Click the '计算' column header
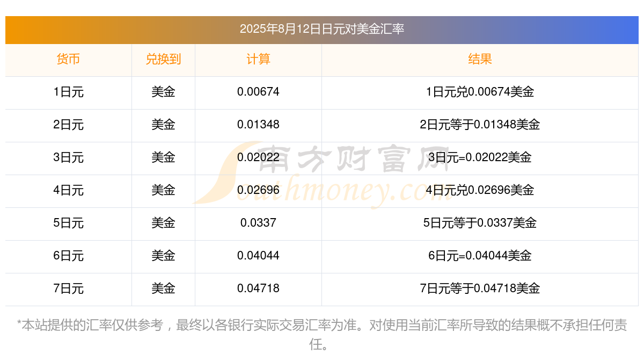Viewport: 644px width, 361px height. click(258, 59)
